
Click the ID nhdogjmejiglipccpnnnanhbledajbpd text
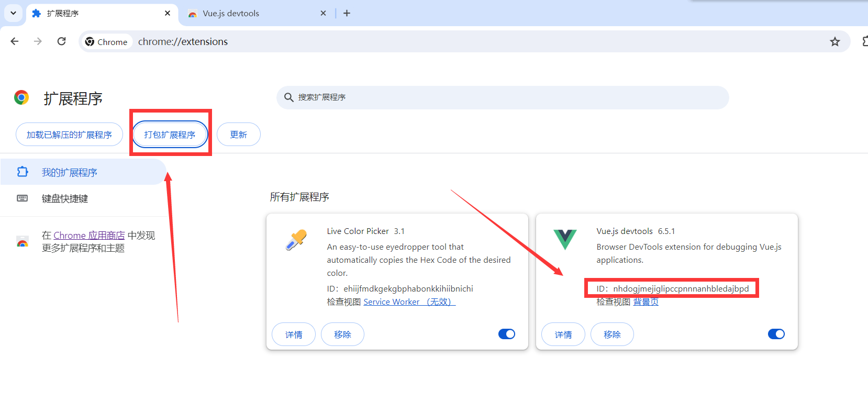click(673, 289)
